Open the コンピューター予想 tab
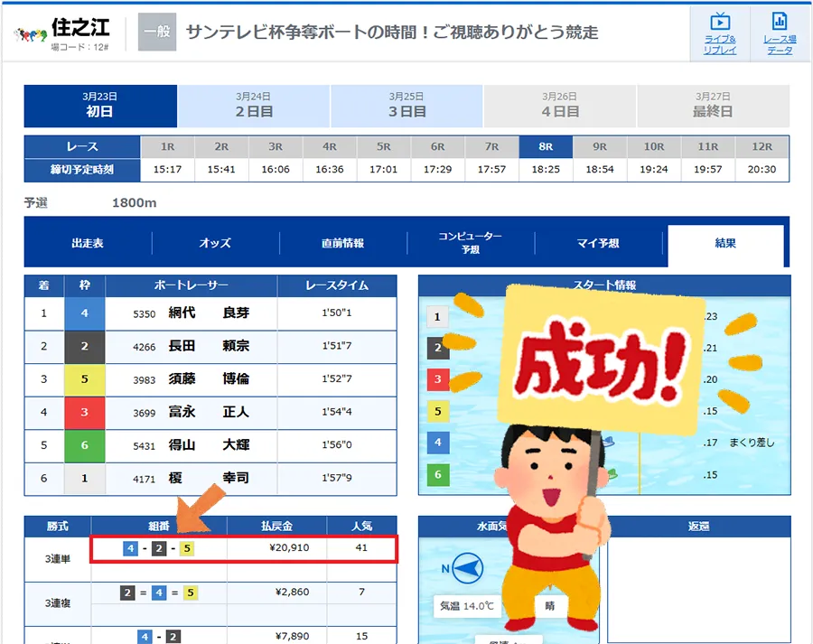 (x=470, y=243)
